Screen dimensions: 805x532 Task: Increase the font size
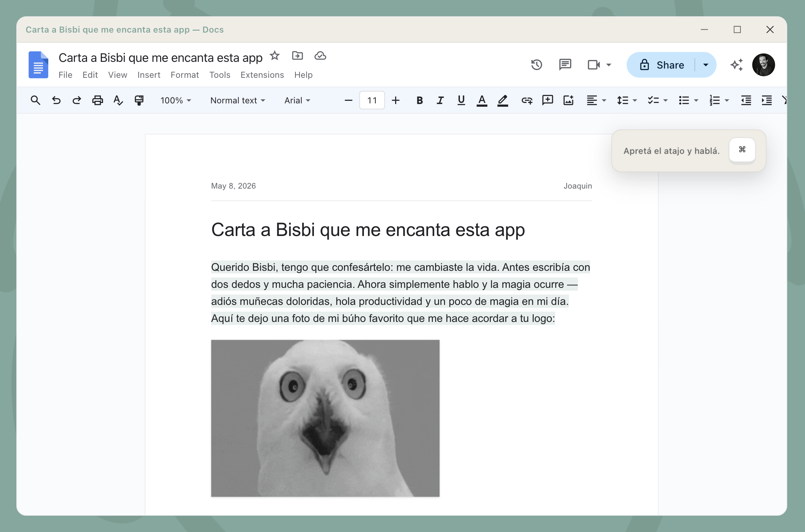click(396, 100)
